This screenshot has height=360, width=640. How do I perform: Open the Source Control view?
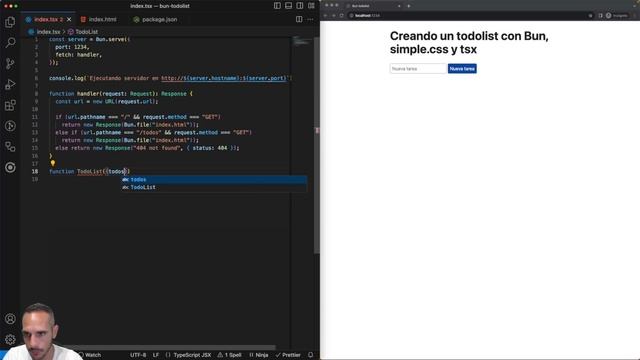click(10, 63)
